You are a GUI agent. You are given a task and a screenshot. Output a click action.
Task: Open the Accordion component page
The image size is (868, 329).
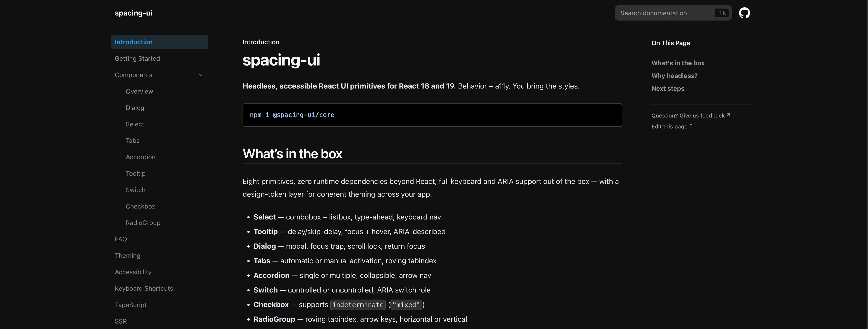pos(141,157)
